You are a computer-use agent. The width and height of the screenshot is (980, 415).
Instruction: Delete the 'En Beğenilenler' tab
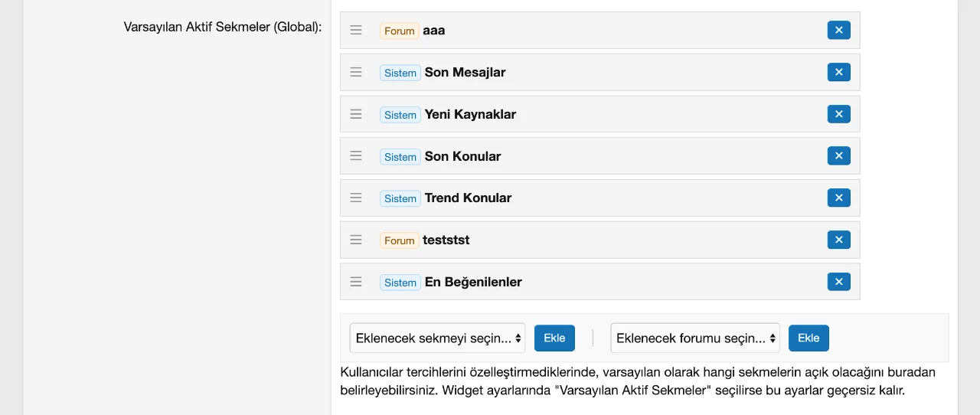point(838,282)
